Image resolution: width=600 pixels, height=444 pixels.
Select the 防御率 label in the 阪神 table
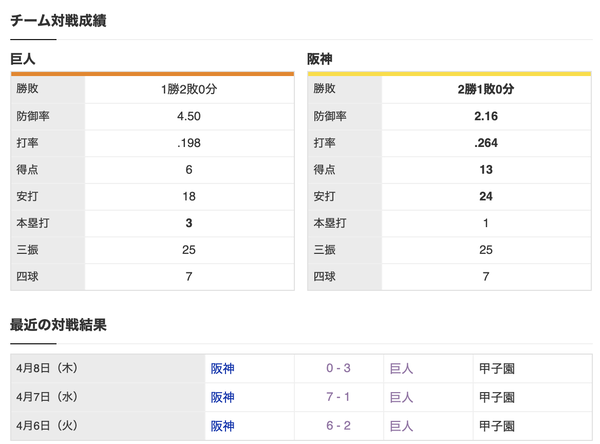pyautogui.click(x=330, y=116)
